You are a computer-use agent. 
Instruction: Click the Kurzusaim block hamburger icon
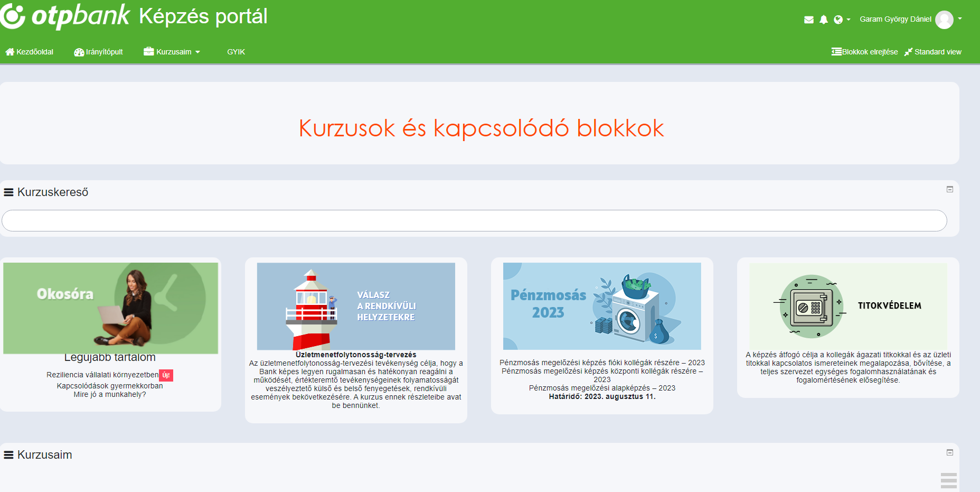tap(8, 455)
